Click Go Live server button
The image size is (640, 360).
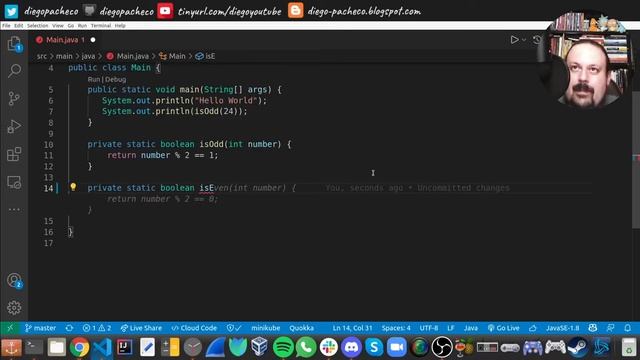(503, 328)
